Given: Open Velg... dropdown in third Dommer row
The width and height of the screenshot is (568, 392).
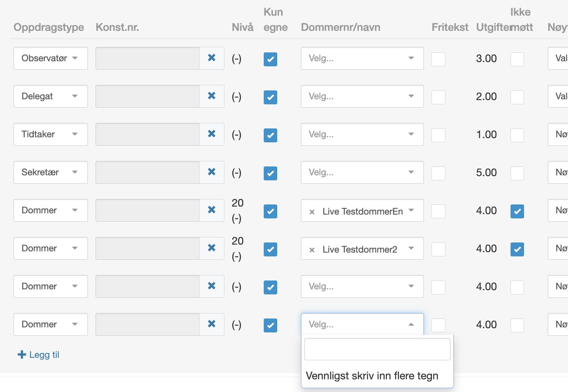Looking at the screenshot, I should coord(362,286).
